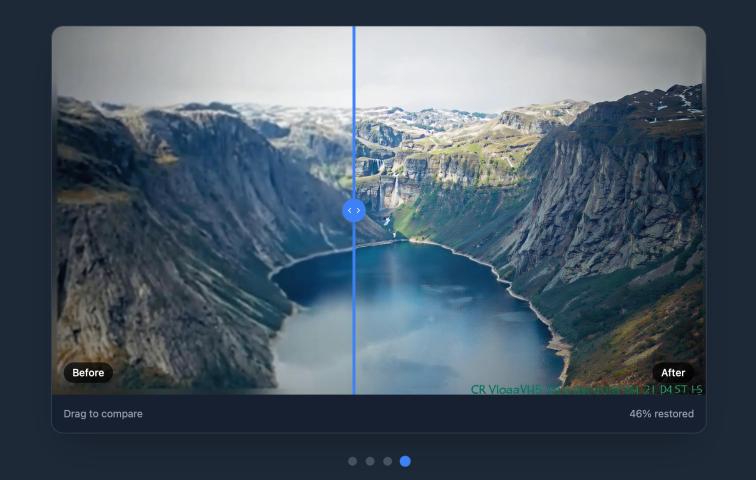Select the third pagination dot
Viewport: 756px width, 480px height.
tap(387, 461)
